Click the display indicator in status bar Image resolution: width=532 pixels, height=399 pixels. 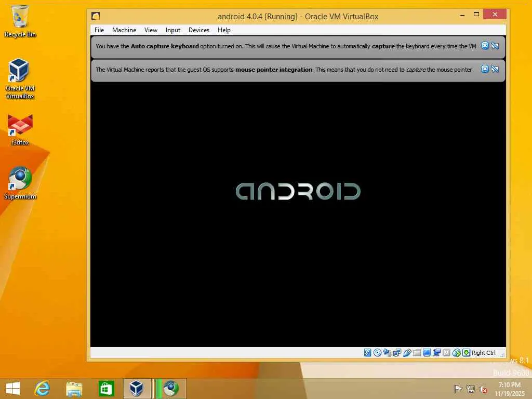pyautogui.click(x=427, y=353)
